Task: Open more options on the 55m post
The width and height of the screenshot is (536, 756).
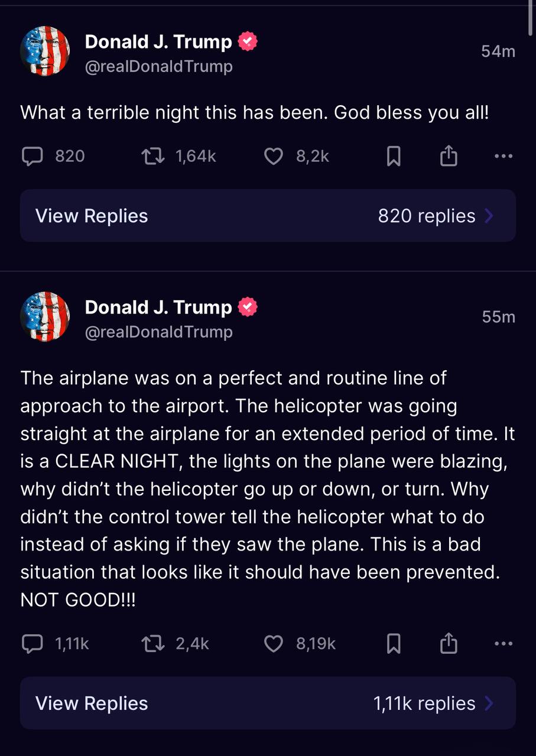Action: click(x=503, y=643)
